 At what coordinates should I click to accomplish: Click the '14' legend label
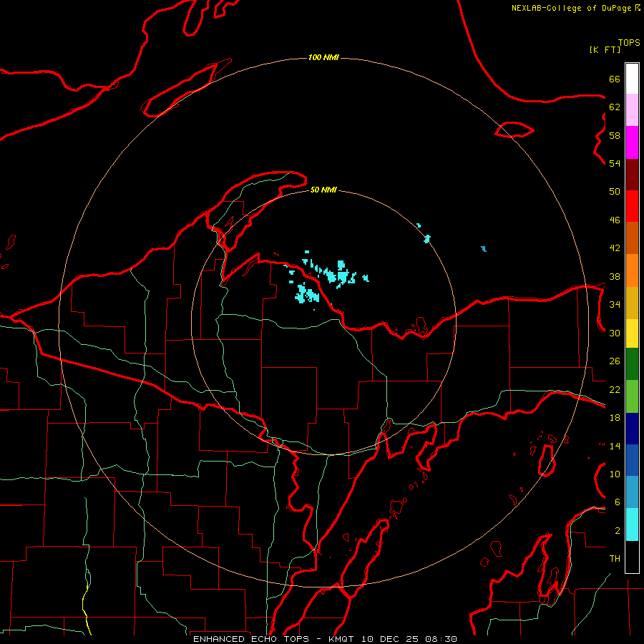(615, 446)
